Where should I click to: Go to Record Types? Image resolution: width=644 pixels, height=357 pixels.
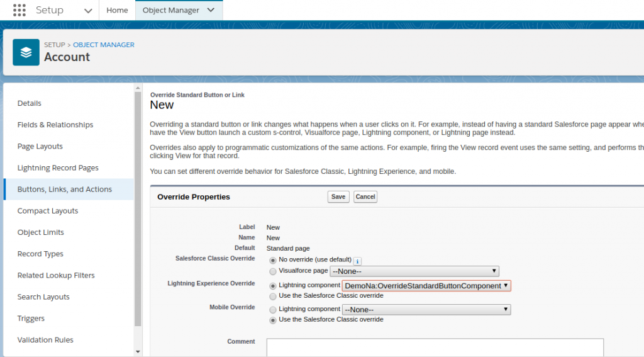tap(40, 254)
